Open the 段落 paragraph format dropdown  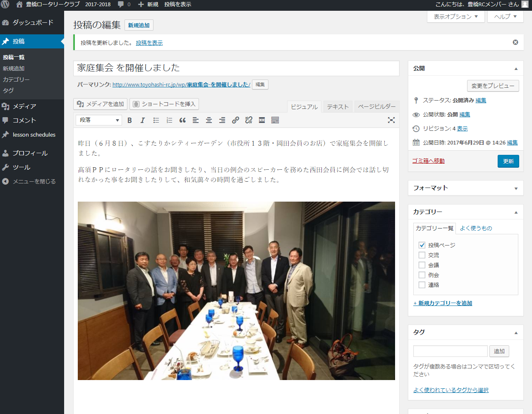click(98, 120)
